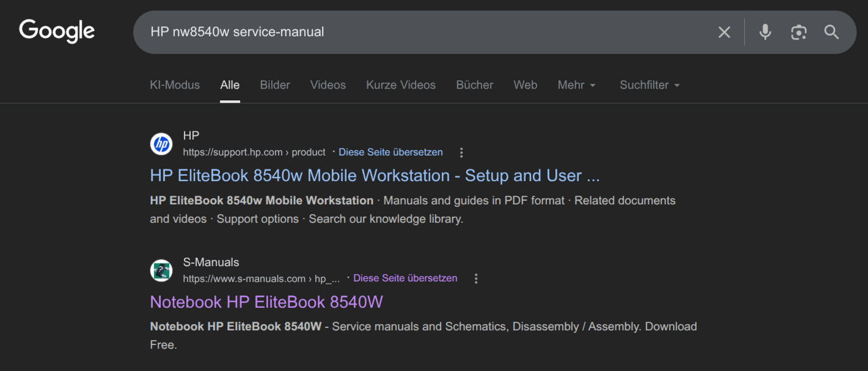Translate the HP support page
Image resolution: width=868 pixels, height=371 pixels.
[390, 152]
